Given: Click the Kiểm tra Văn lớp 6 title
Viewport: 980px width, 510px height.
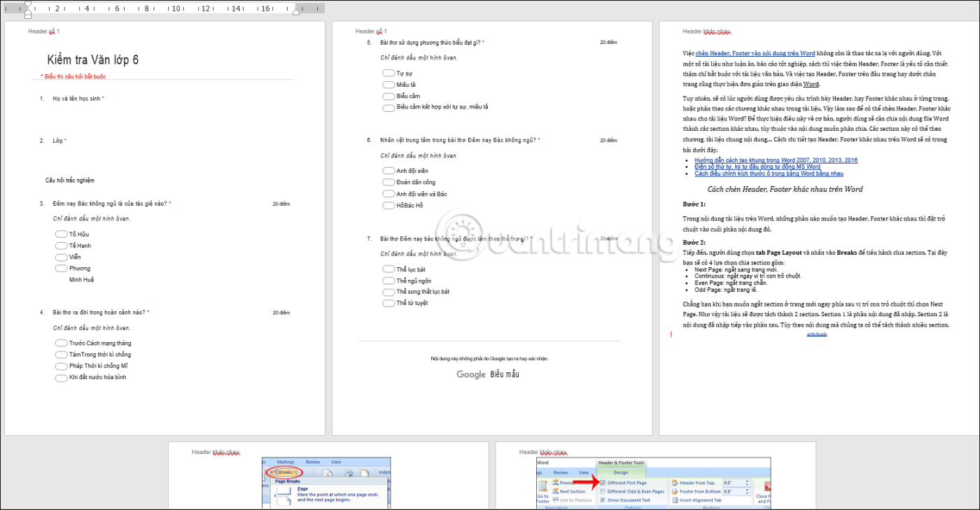Looking at the screenshot, I should click(93, 60).
